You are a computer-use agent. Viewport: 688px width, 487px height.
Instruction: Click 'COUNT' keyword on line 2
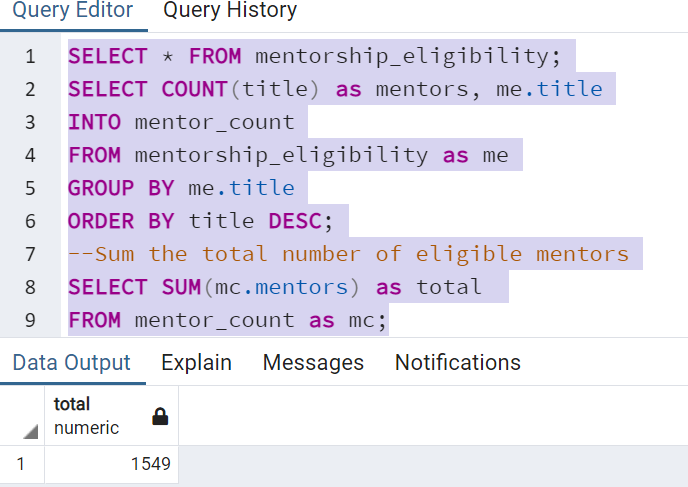point(194,90)
